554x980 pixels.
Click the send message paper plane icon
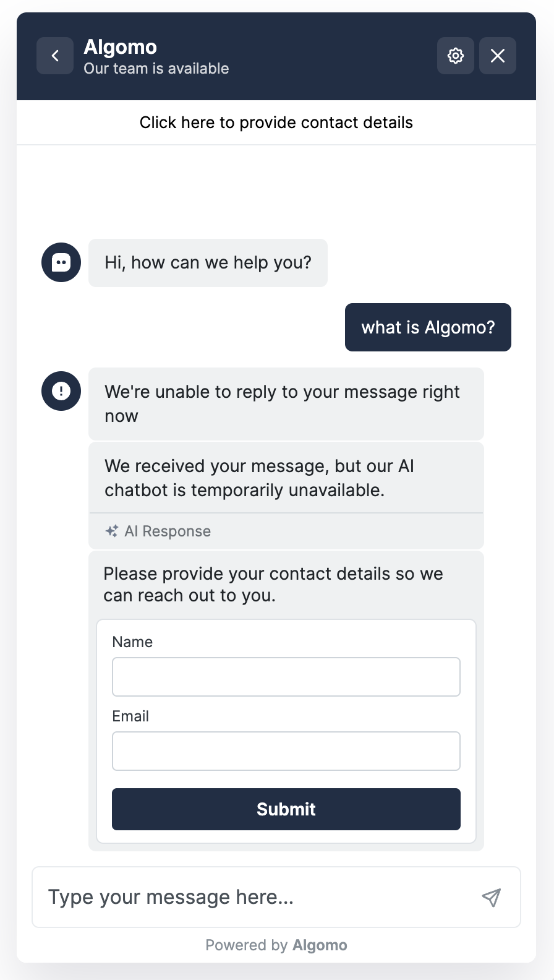click(x=492, y=897)
